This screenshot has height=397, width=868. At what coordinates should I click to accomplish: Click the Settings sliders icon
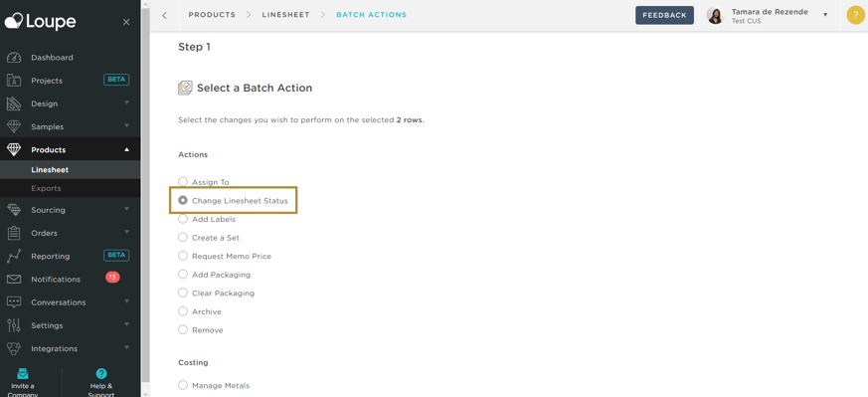[x=14, y=325]
